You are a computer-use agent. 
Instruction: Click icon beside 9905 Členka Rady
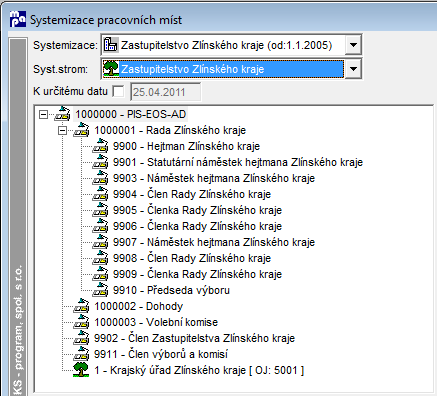100,210
